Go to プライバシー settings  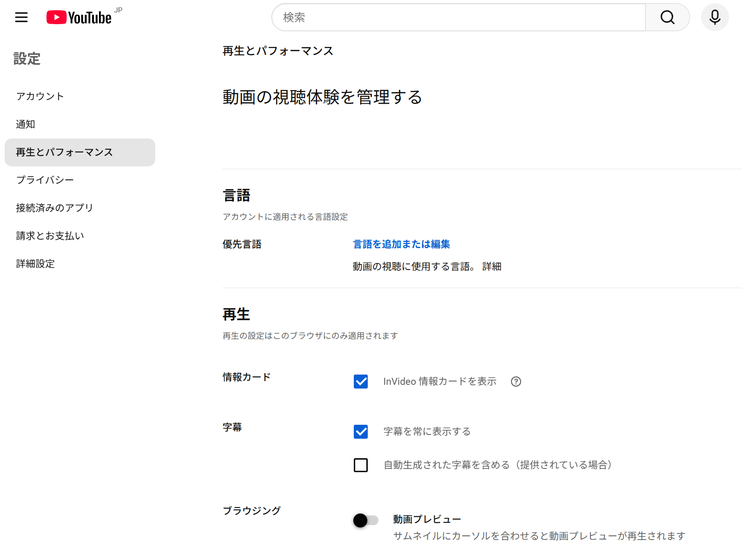45,180
